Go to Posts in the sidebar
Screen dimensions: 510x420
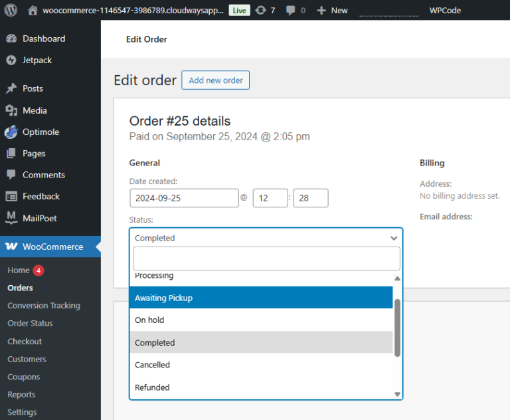coord(33,88)
